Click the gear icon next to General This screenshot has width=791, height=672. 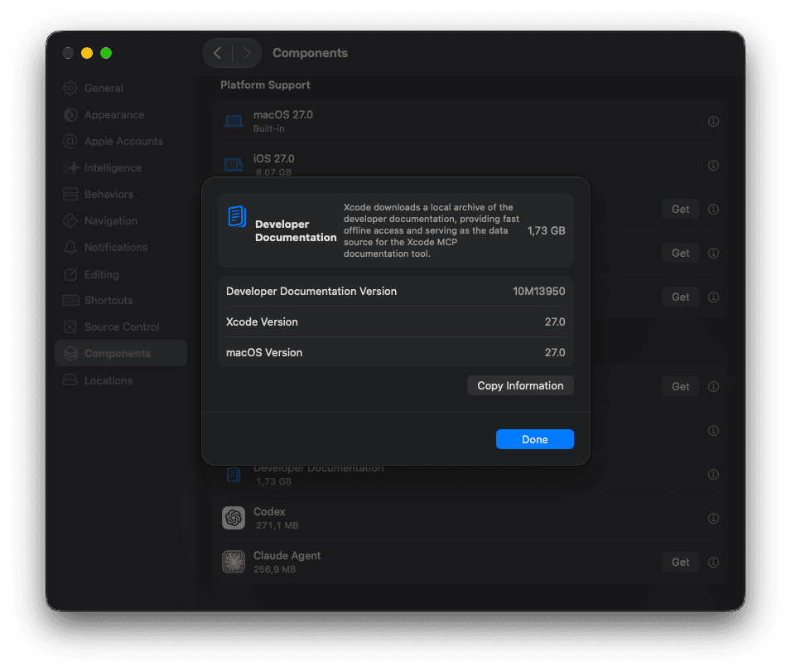pos(70,89)
